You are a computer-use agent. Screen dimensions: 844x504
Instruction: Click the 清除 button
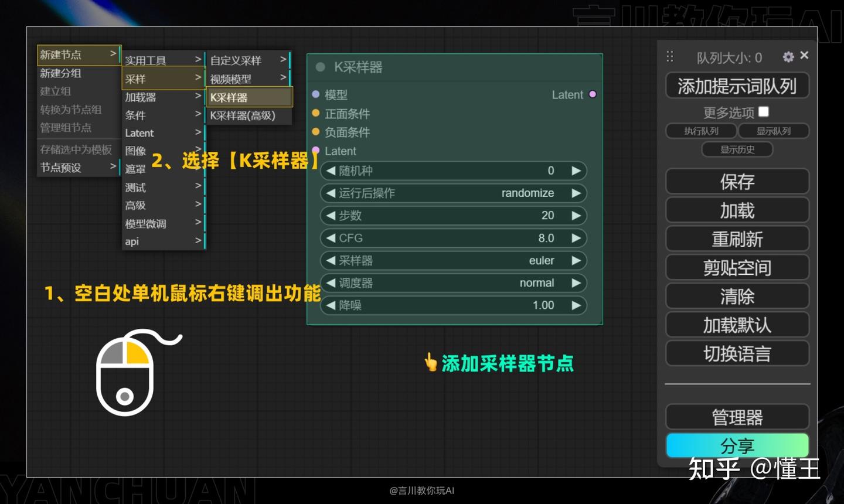click(737, 297)
